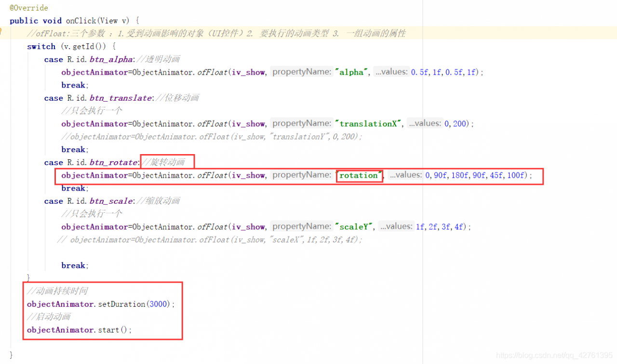Screen dimensions: 617x364
Task: Select the "rotation" property string
Action: pos(359,175)
